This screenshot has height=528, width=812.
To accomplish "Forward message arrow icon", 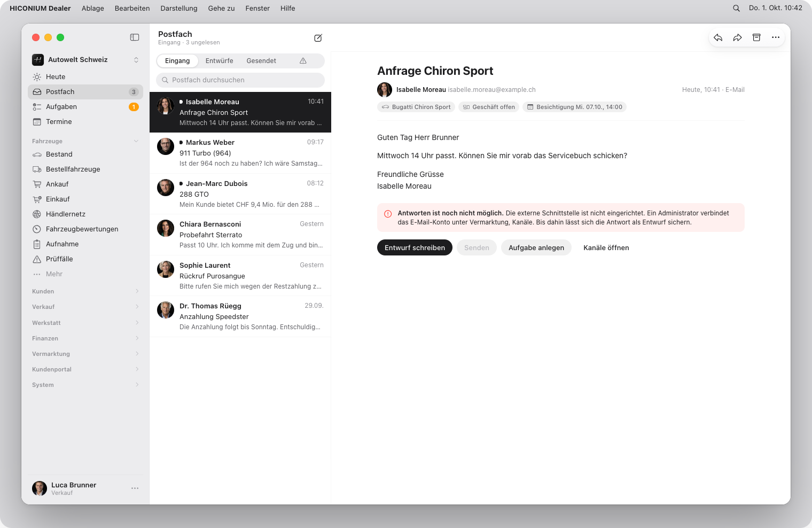I will click(x=737, y=37).
